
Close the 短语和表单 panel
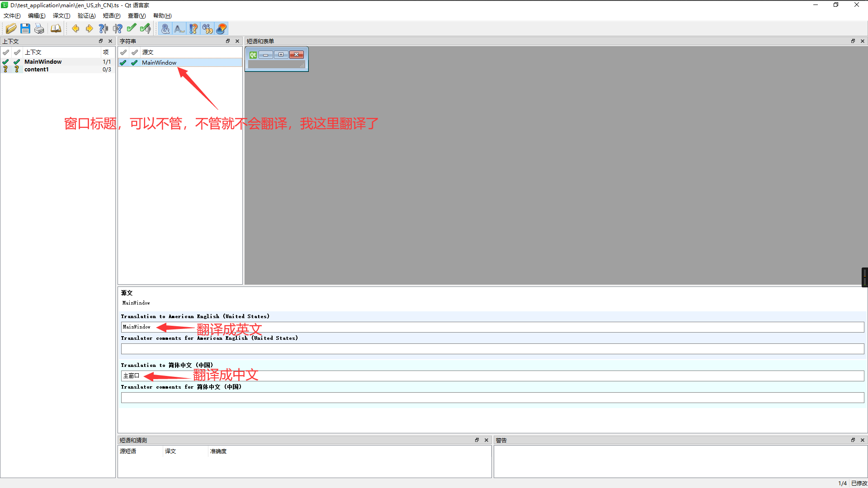pyautogui.click(x=863, y=41)
